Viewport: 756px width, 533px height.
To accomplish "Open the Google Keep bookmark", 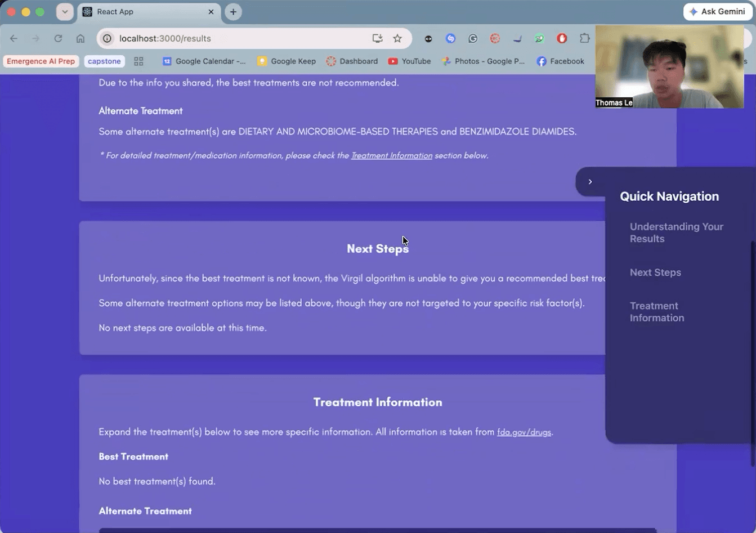I will click(287, 61).
